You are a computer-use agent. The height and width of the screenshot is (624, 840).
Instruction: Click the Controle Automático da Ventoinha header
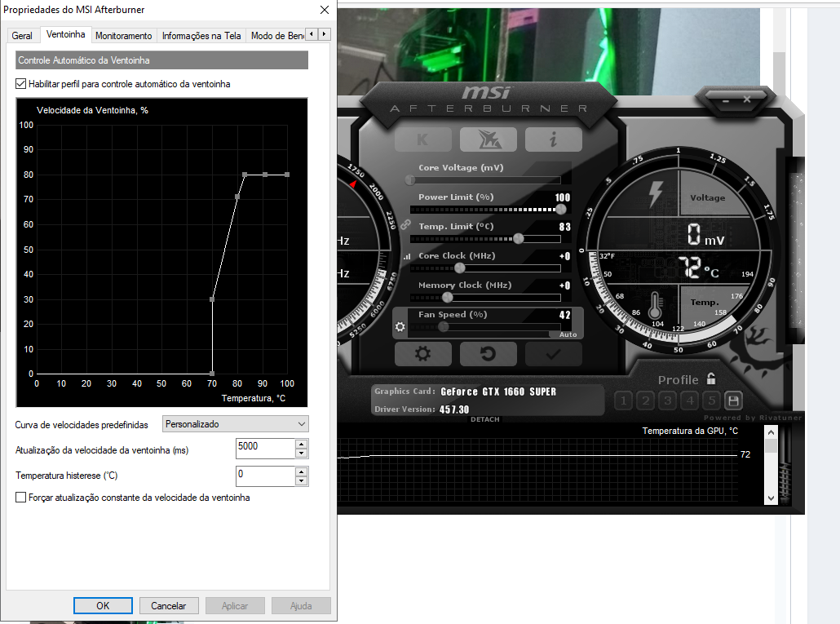[161, 60]
